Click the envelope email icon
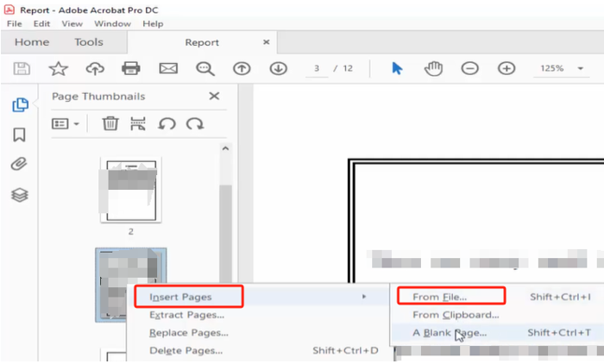Image resolution: width=604 pixels, height=364 pixels. point(168,68)
